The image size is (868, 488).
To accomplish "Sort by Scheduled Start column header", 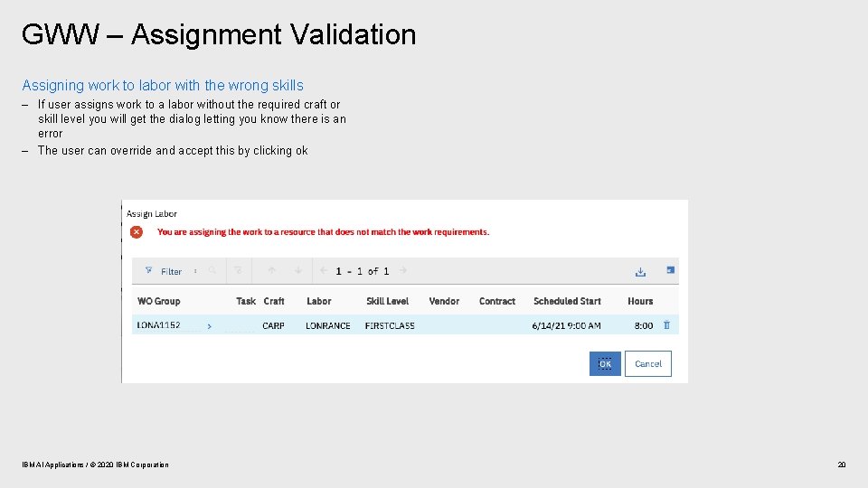I will 567,301.
